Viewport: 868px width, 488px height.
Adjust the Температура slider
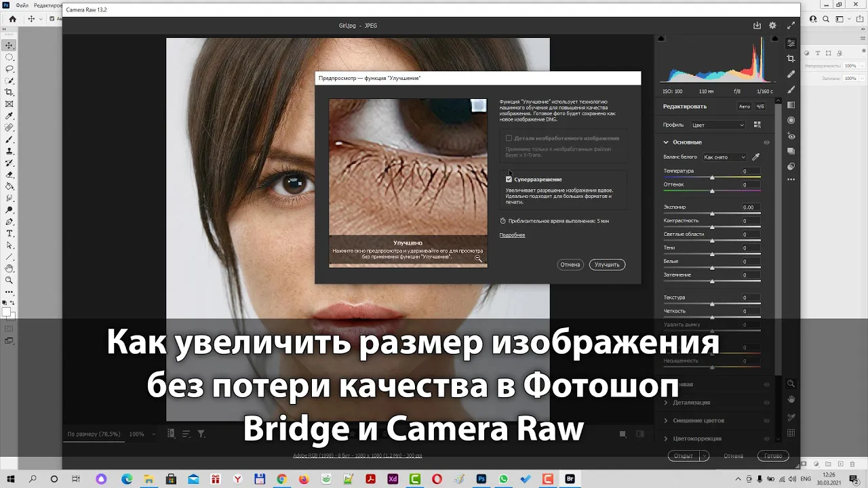click(712, 178)
